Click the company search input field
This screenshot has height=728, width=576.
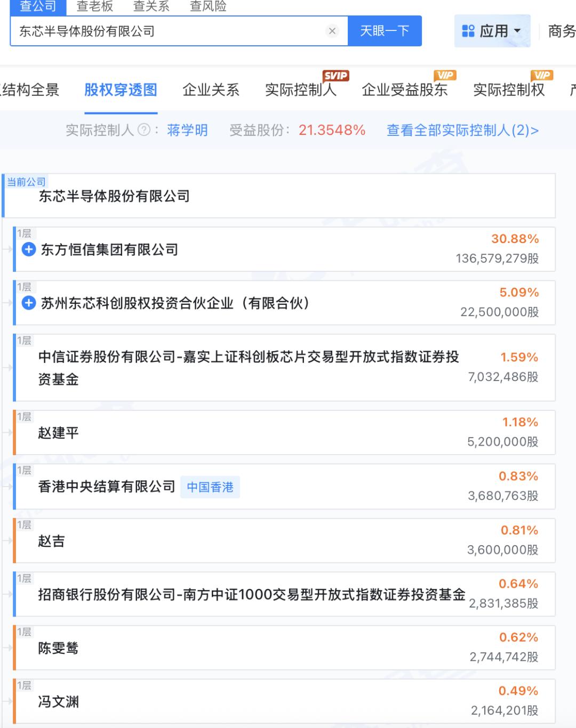point(171,31)
